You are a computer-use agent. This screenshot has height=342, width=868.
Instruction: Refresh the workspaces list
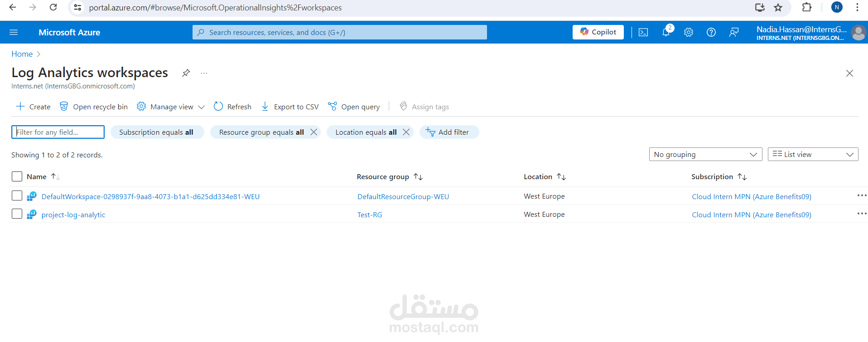click(232, 107)
